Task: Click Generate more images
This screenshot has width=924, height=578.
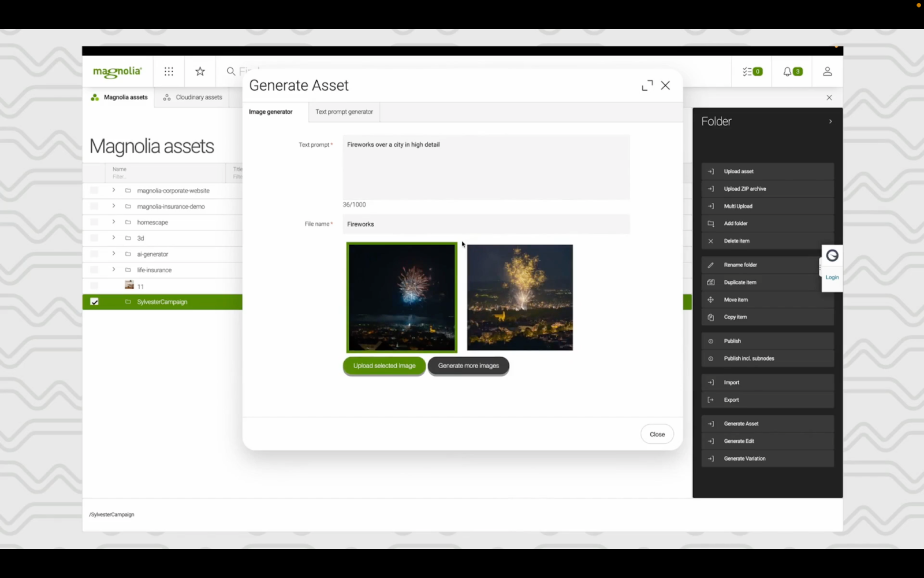Action: (x=468, y=366)
